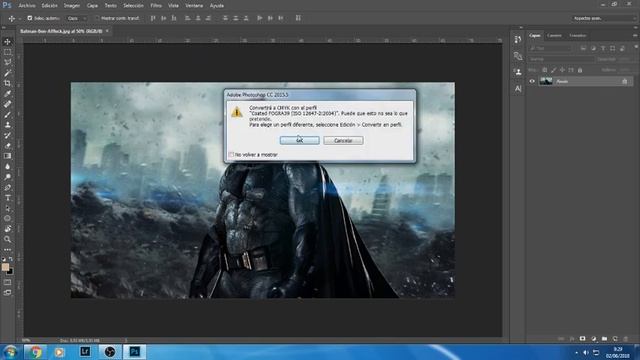The height and width of the screenshot is (360, 640).
Task: Select the Path Selection tool
Action: click(x=7, y=208)
